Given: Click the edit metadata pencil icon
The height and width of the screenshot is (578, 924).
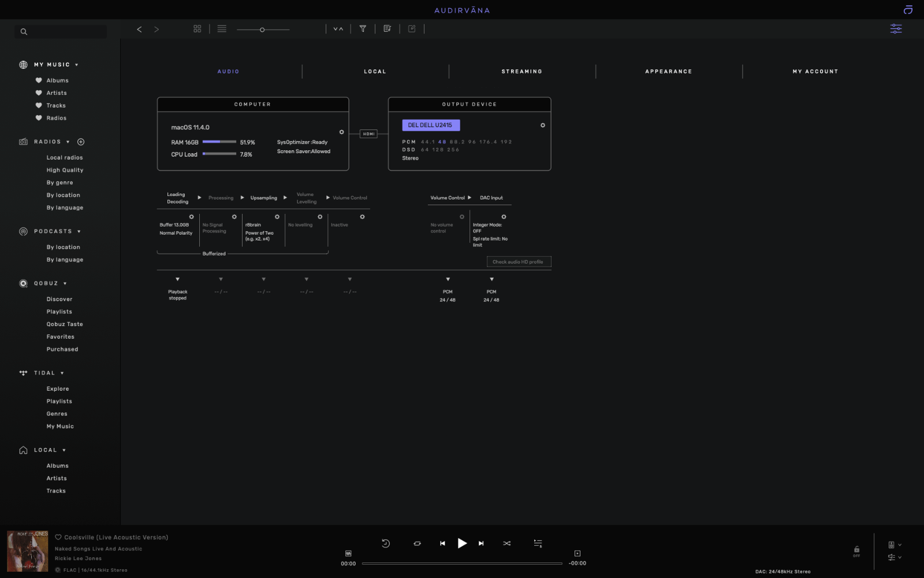Looking at the screenshot, I should [412, 29].
